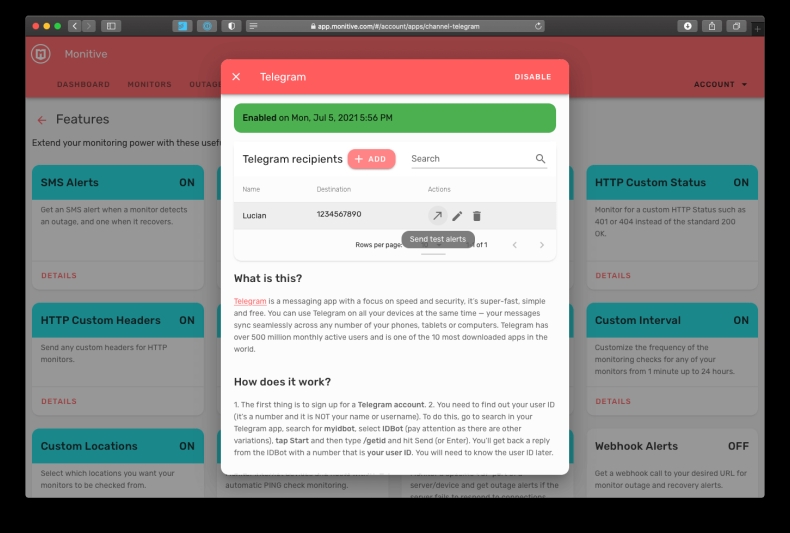Screen dimensions: 790x533
Task: Open Safari's share button
Action: tap(713, 25)
